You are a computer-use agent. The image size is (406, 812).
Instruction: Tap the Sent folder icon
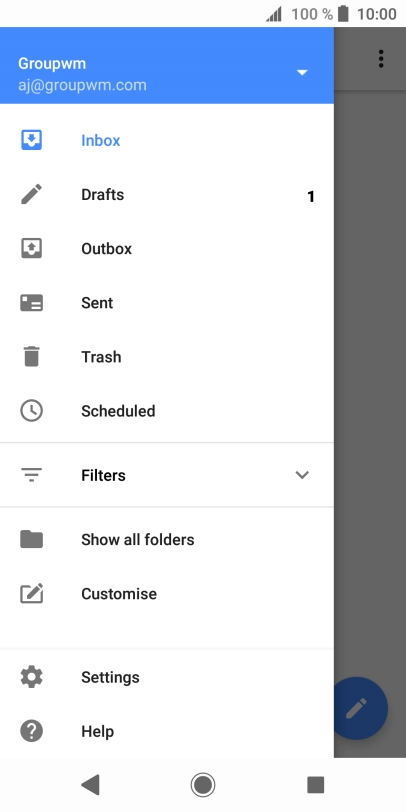pos(32,302)
